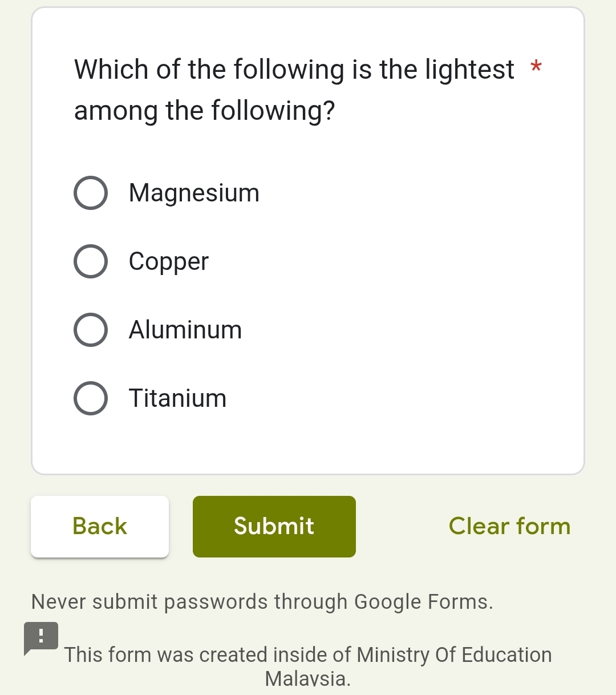Select the Magnesium radio button circle
This screenshot has height=695, width=616.
[91, 193]
